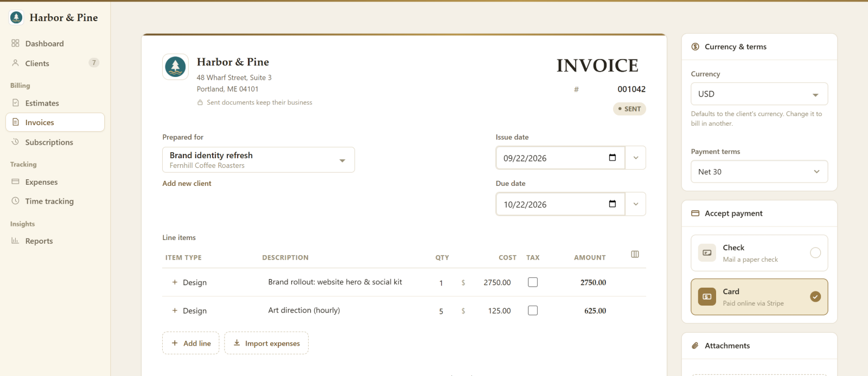Click the Clients person icon
Viewport: 868px width, 376px height.
tap(15, 63)
